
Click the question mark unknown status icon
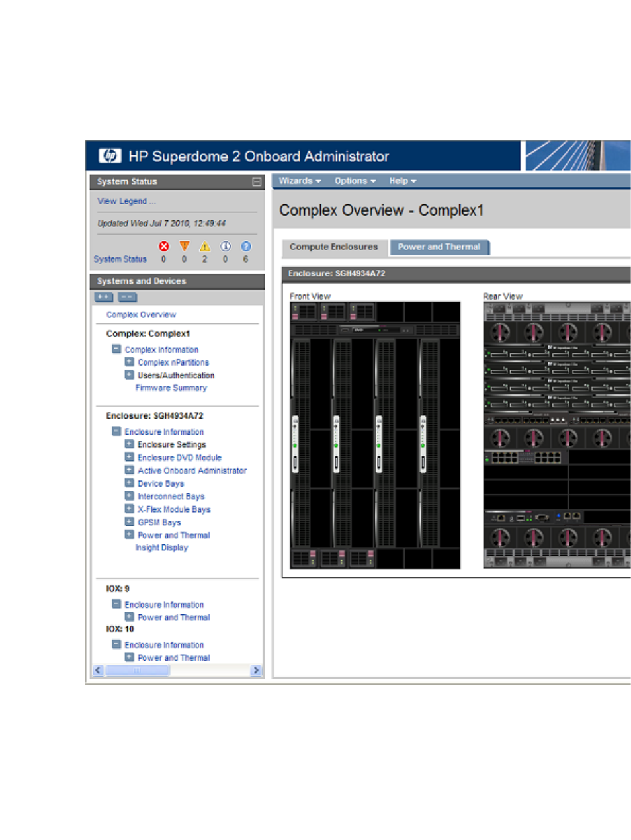pyautogui.click(x=246, y=246)
